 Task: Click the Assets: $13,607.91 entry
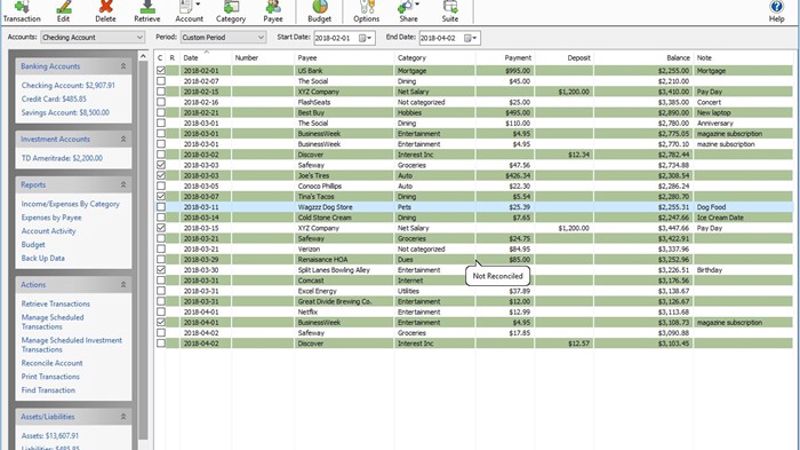pyautogui.click(x=50, y=436)
